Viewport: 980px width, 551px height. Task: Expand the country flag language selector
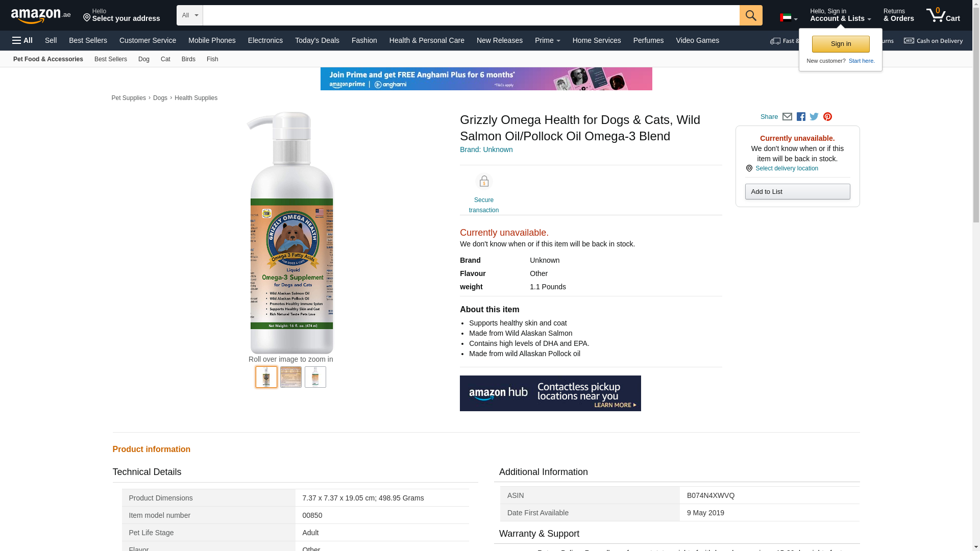pos(789,18)
